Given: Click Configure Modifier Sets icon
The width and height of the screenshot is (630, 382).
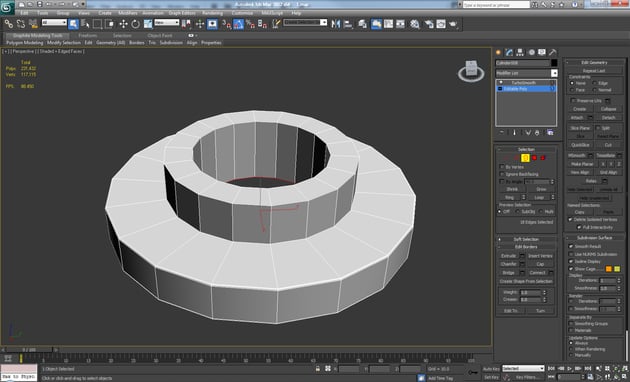Looking at the screenshot, I should click(x=550, y=133).
